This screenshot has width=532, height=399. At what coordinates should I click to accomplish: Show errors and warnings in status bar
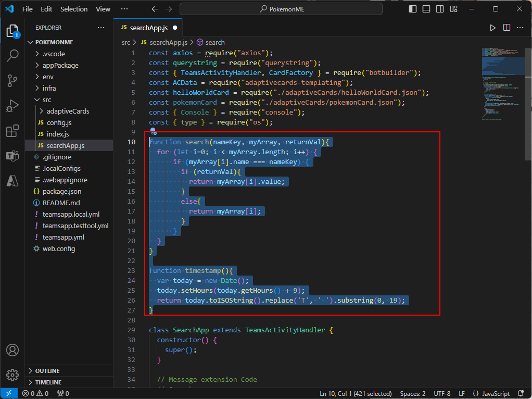tap(35, 394)
